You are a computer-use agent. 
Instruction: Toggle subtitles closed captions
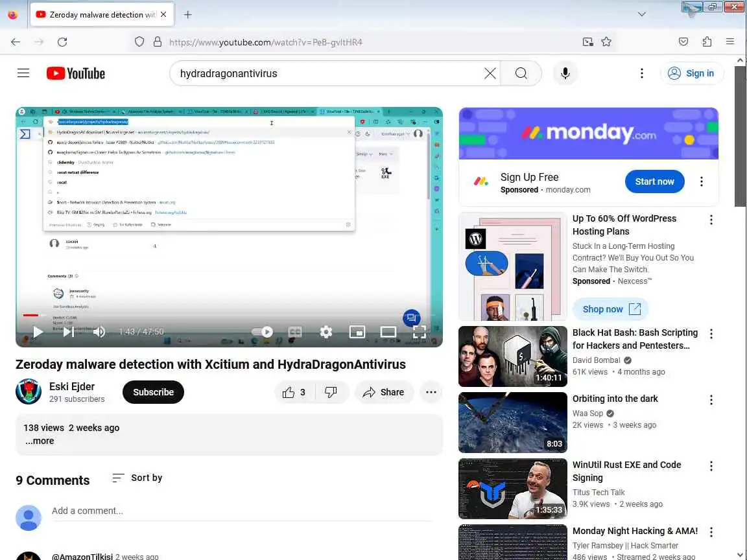pos(295,332)
